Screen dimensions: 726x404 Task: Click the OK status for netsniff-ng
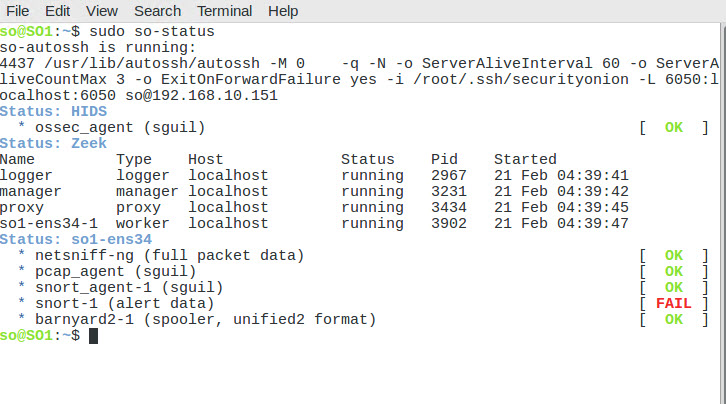[673, 255]
